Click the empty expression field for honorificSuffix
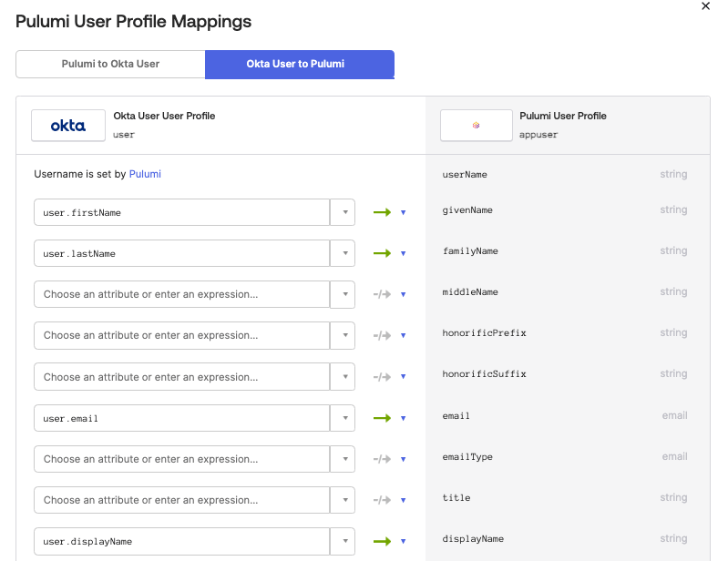Screen dimensions: 728x561 click(181, 377)
